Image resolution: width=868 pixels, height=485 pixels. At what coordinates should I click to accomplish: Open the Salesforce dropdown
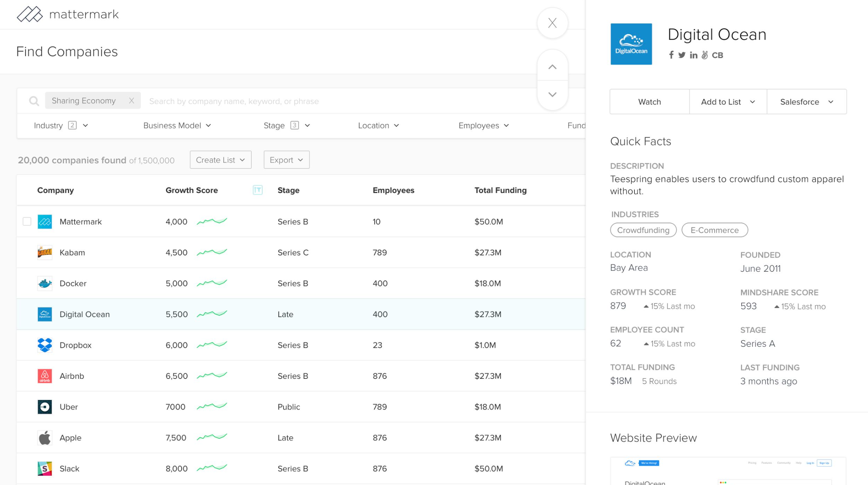pyautogui.click(x=806, y=102)
